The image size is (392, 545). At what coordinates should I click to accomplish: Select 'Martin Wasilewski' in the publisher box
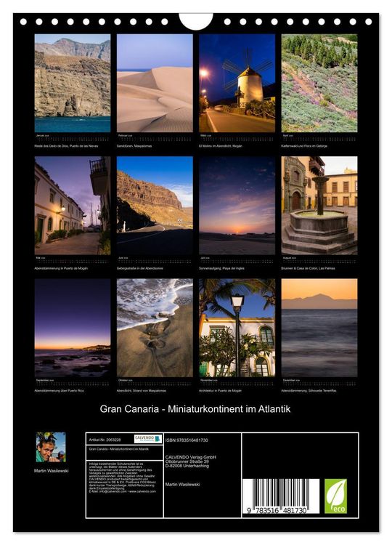click(183, 484)
